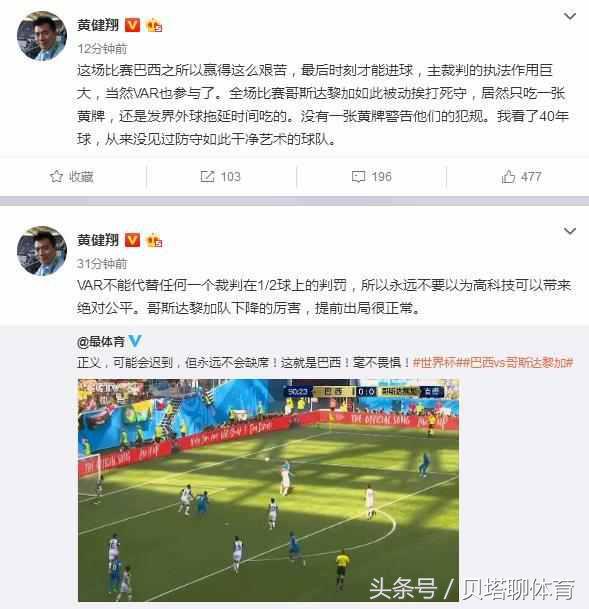This screenshot has width=589, height=609.
Task: Click the 12分钟前 timestamp of first post
Action: (x=102, y=49)
